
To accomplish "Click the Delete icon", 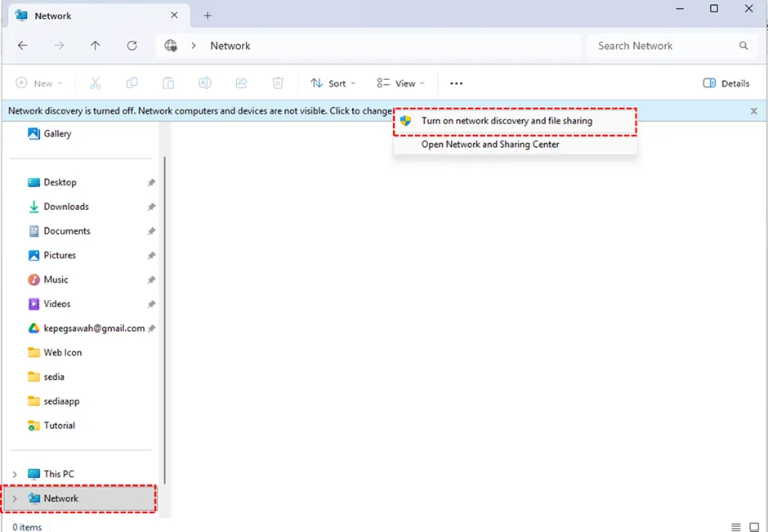I will pyautogui.click(x=278, y=83).
